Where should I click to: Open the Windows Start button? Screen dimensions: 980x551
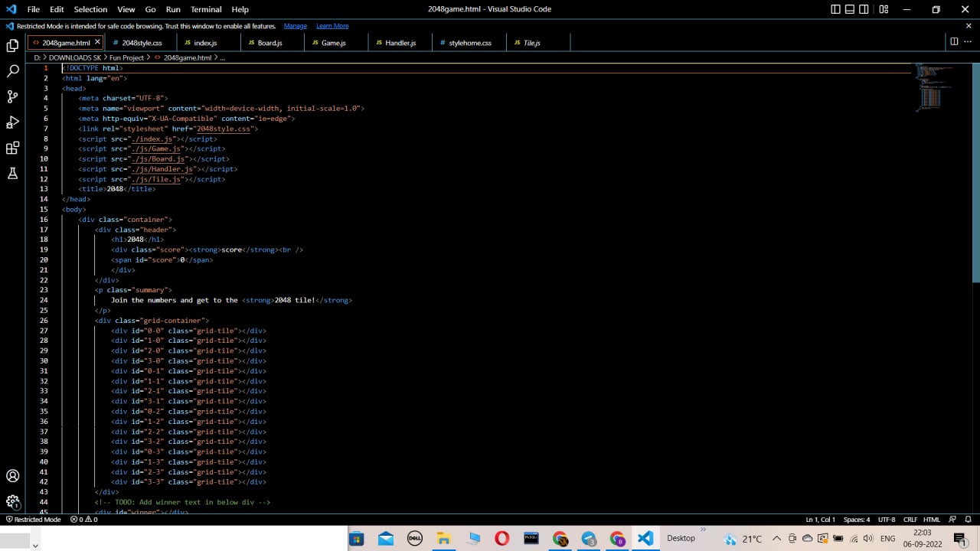[357, 539]
